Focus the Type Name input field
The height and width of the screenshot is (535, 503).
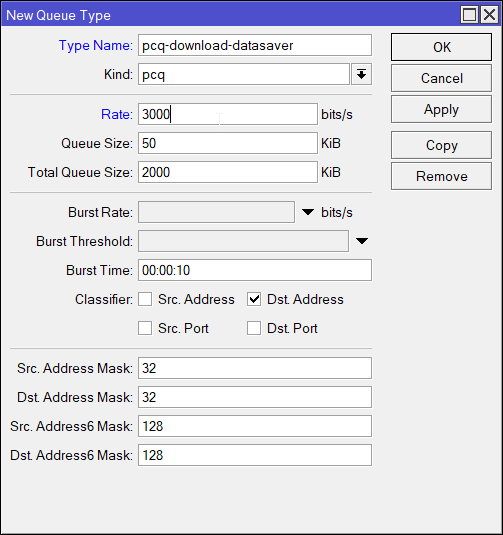[255, 45]
